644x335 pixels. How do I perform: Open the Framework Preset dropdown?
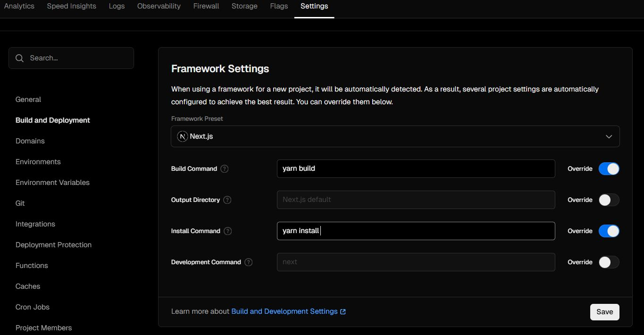pos(395,136)
